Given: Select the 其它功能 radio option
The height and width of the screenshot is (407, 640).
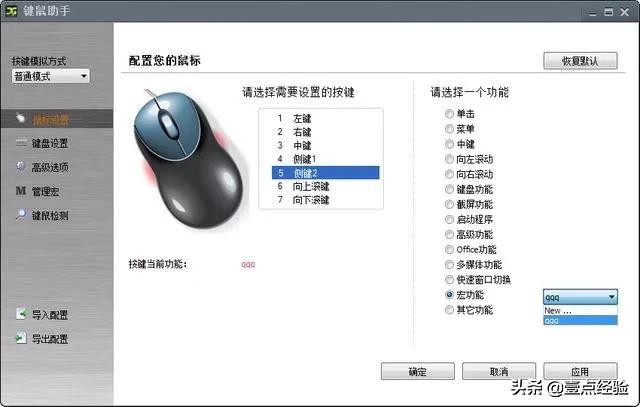Looking at the screenshot, I should coord(449,310).
